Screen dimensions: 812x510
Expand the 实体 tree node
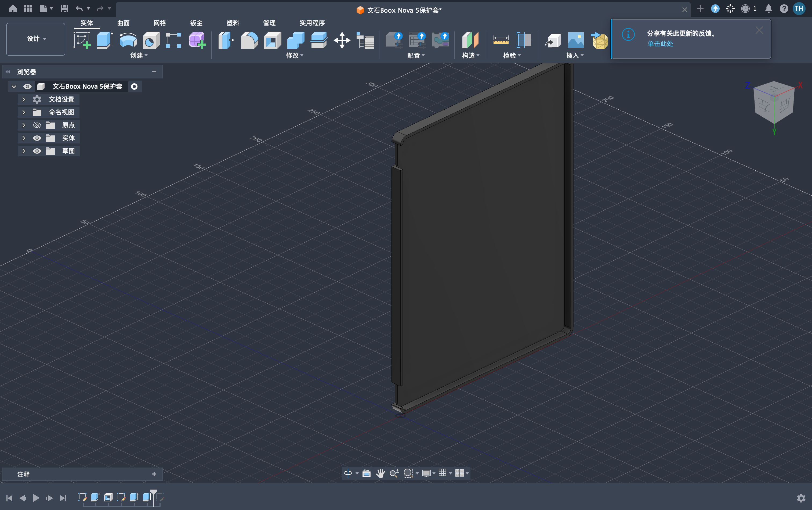point(24,138)
